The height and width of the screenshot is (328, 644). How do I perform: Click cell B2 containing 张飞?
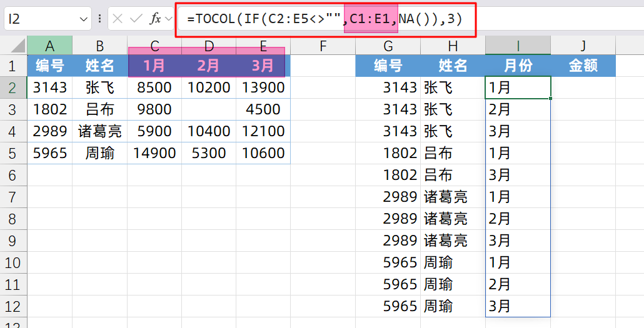pyautogui.click(x=100, y=87)
